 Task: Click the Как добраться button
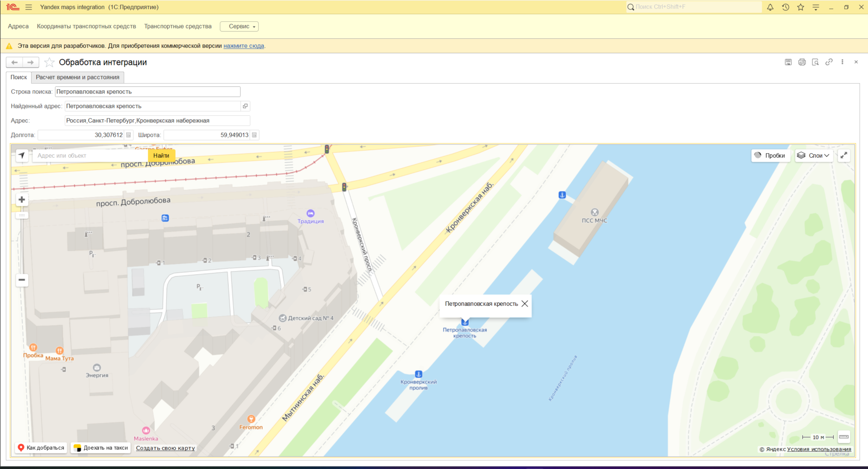[41, 448]
